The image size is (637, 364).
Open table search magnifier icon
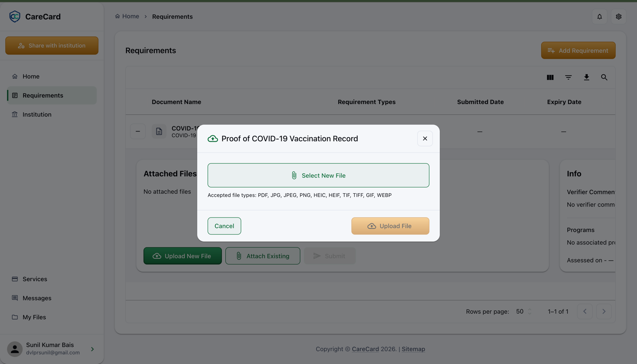[604, 78]
